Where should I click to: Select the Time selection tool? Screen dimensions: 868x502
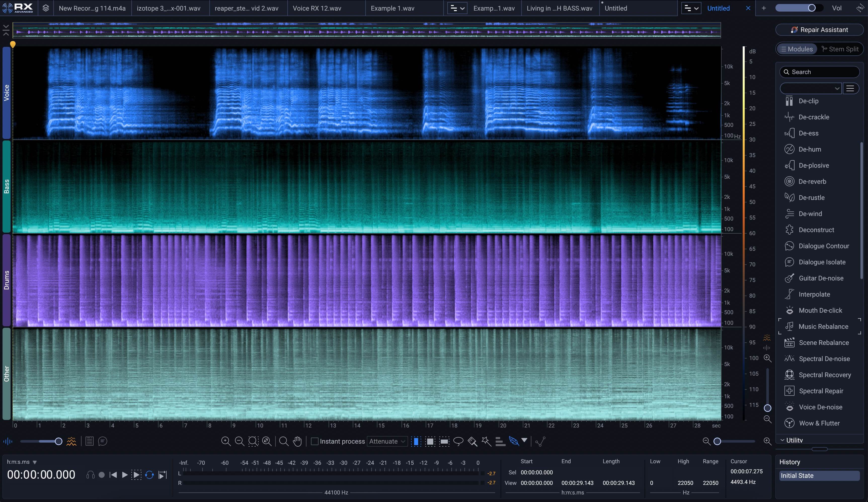pos(416,441)
